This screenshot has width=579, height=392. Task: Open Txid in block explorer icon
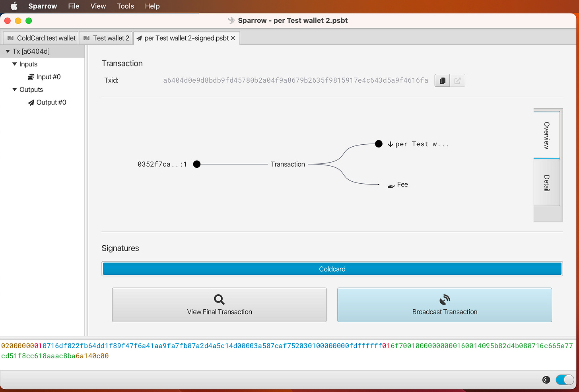click(457, 81)
